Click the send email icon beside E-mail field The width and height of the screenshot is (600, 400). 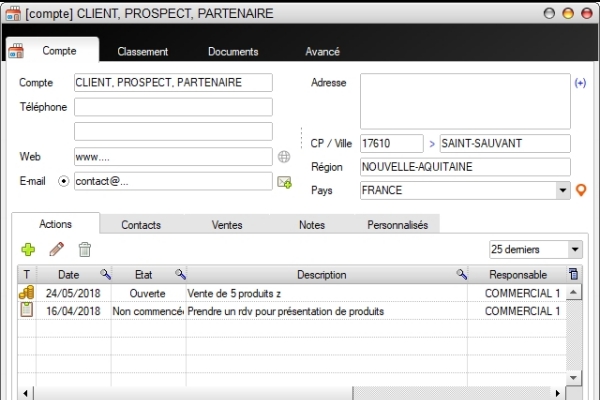tap(284, 182)
